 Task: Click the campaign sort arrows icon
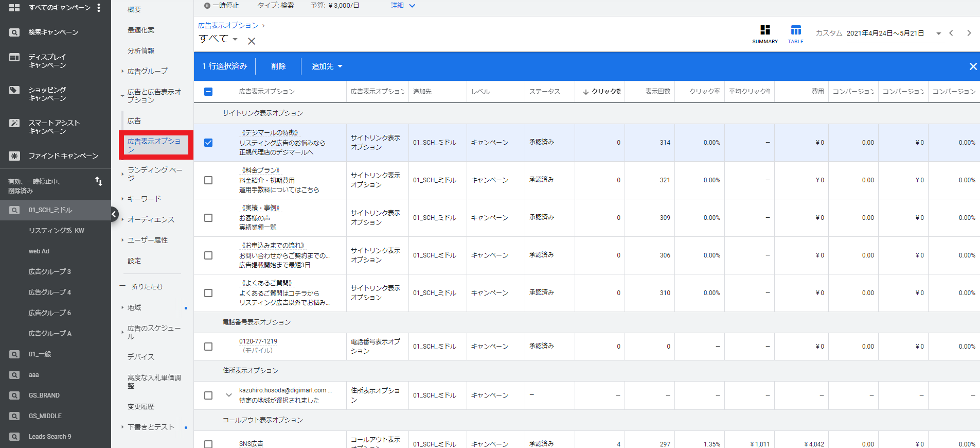(x=99, y=181)
